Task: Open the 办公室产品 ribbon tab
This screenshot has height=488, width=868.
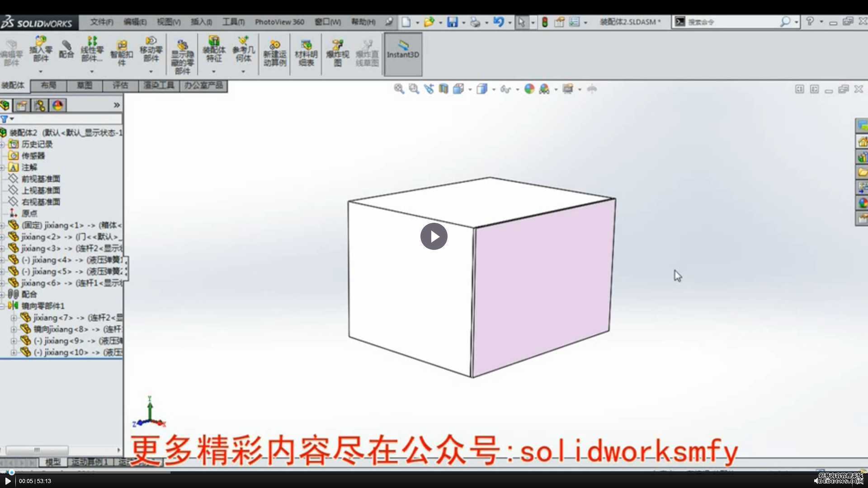Action: pos(203,85)
